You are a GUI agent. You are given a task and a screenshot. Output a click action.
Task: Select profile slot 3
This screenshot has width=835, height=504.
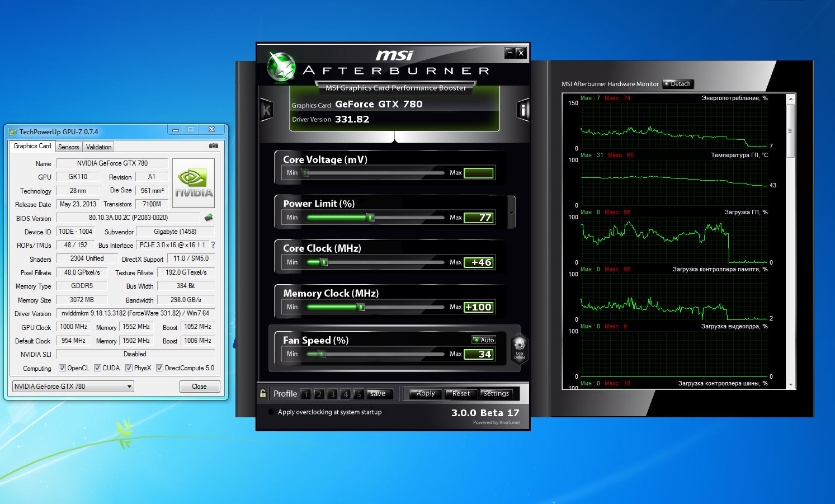tap(332, 394)
